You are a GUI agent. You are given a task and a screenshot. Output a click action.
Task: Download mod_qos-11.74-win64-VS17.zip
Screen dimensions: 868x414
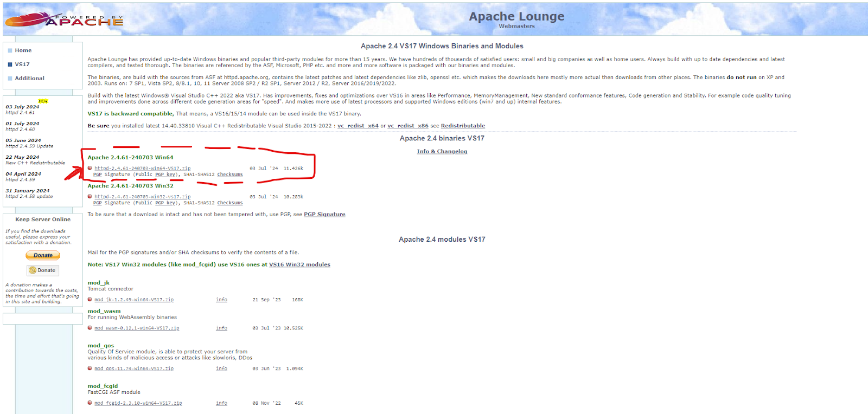pos(134,369)
